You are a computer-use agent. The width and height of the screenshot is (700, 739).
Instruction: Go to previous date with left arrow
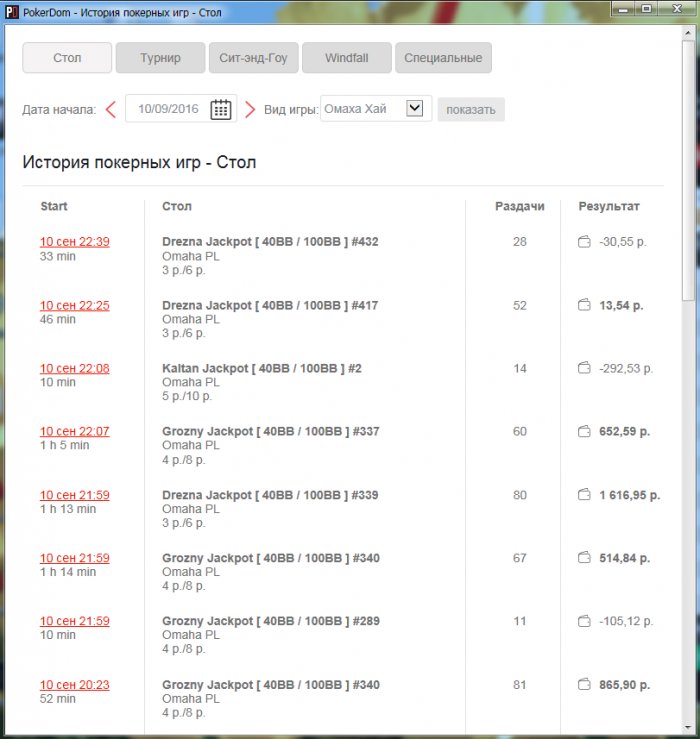[111, 110]
